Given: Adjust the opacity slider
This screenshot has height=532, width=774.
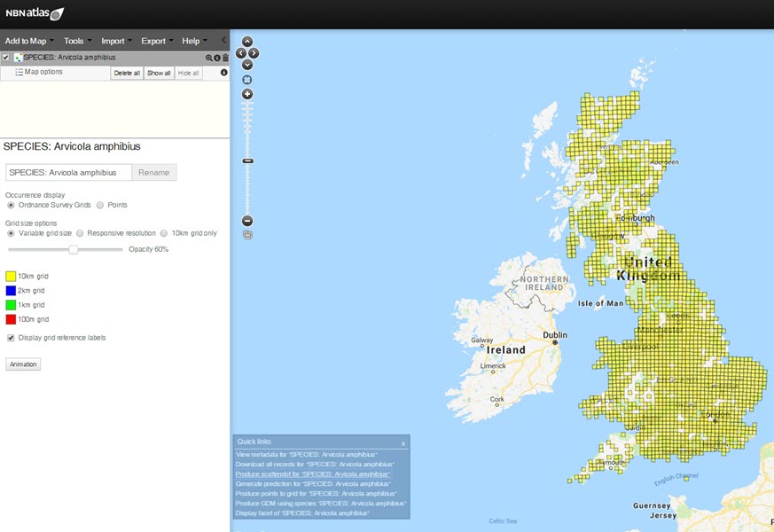Looking at the screenshot, I should 74,250.
